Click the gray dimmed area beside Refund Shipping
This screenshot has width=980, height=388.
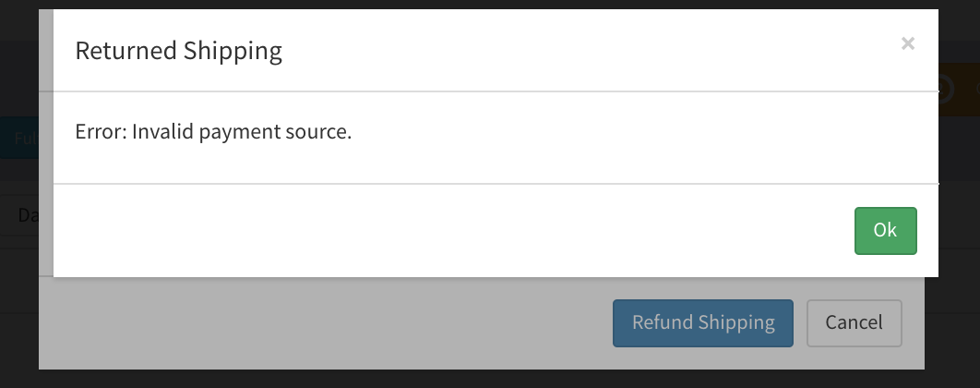(x=325, y=323)
